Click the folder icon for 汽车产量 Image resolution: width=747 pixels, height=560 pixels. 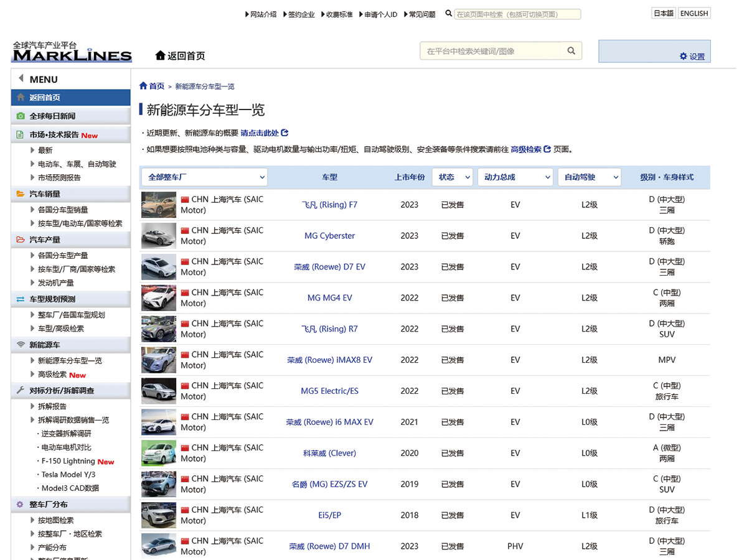(x=21, y=240)
